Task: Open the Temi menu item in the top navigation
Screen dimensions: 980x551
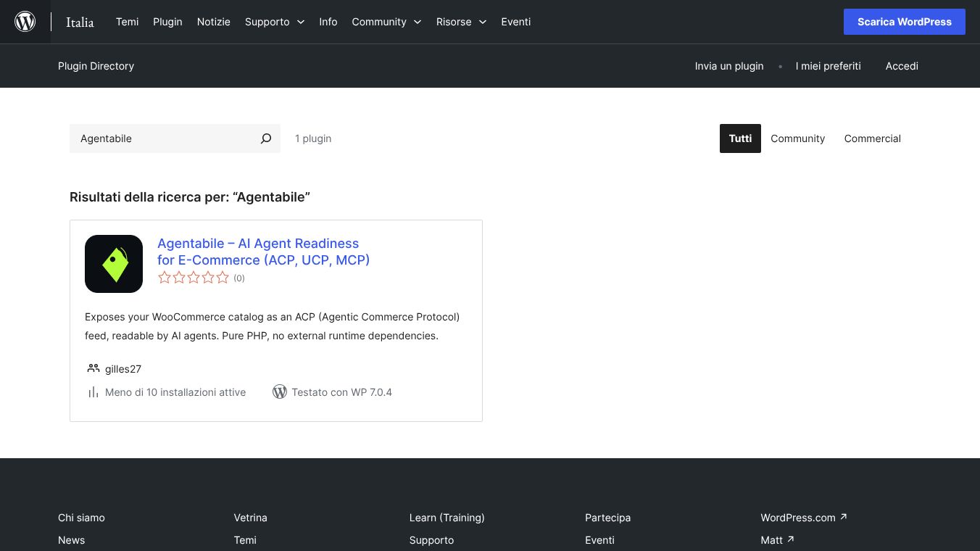Action: pyautogui.click(x=127, y=22)
